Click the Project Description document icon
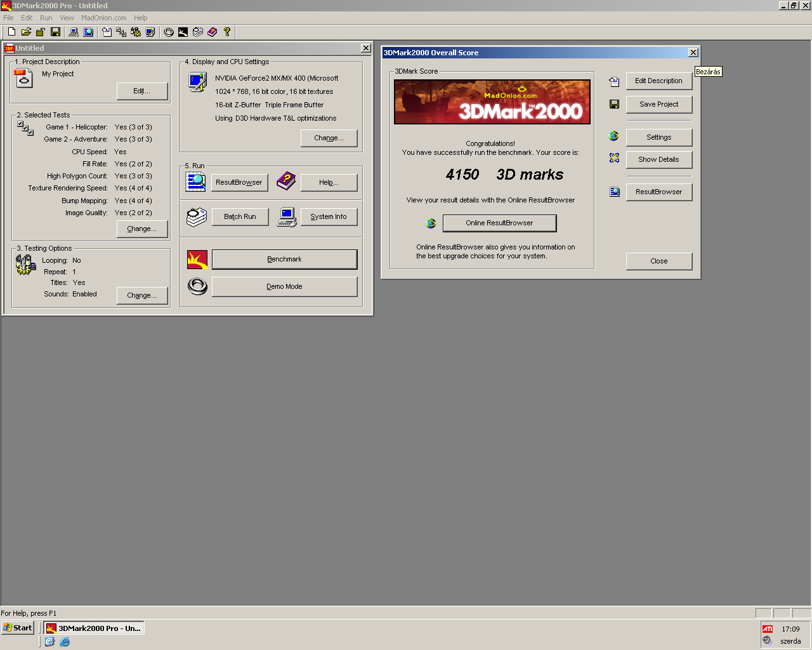Image resolution: width=812 pixels, height=650 pixels. click(x=23, y=78)
